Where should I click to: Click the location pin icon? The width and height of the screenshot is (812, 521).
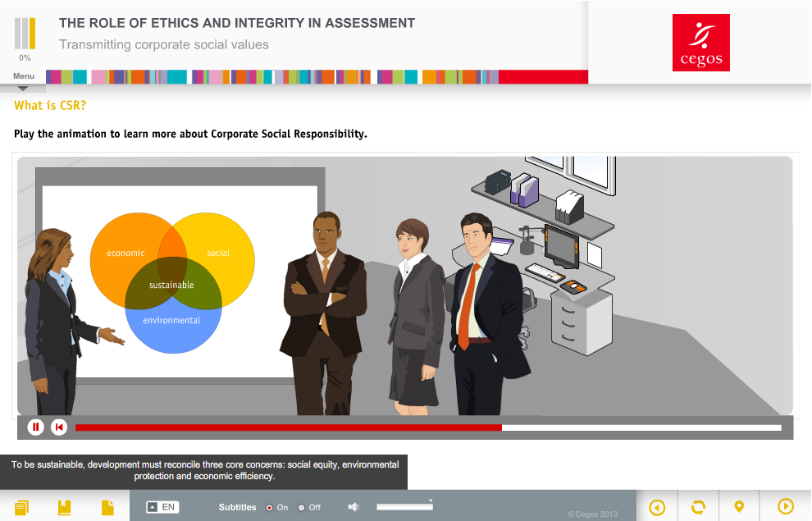point(739,507)
